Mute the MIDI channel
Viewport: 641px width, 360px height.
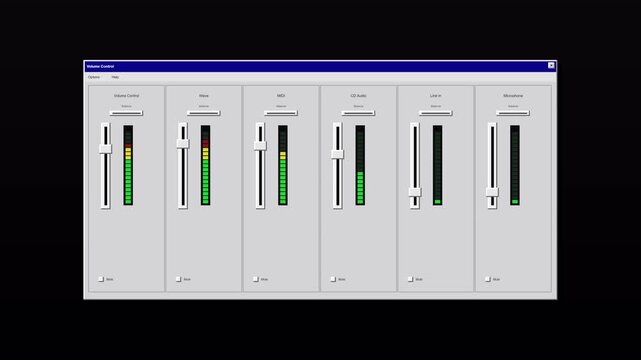[256, 279]
